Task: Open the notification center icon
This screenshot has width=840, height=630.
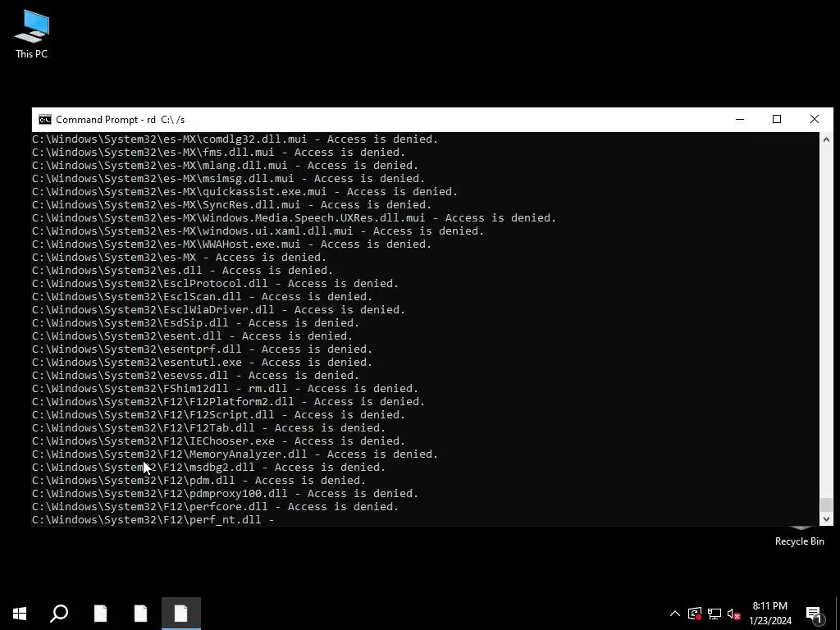Action: click(814, 614)
